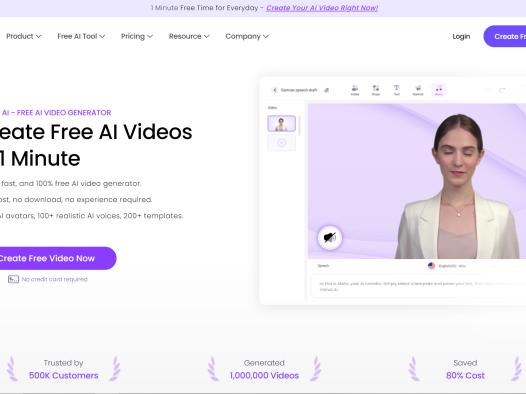The height and width of the screenshot is (394, 526).
Task: Expand the Free AI Tool menu
Action: click(81, 36)
